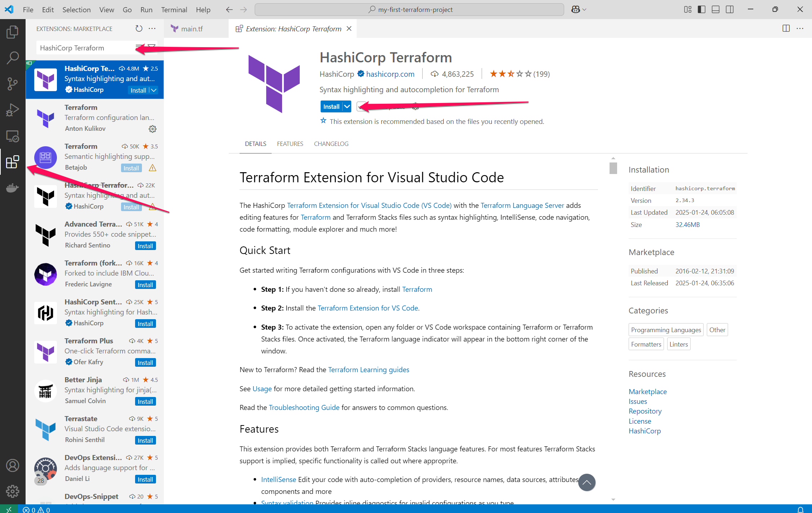The image size is (812, 513).
Task: Open Source Control view
Action: tap(13, 84)
